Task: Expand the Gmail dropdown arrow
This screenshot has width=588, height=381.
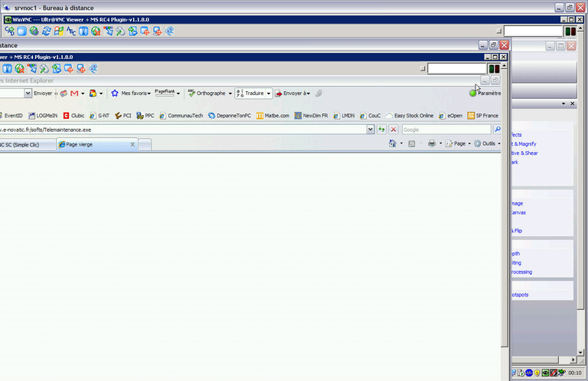Action: (83, 94)
